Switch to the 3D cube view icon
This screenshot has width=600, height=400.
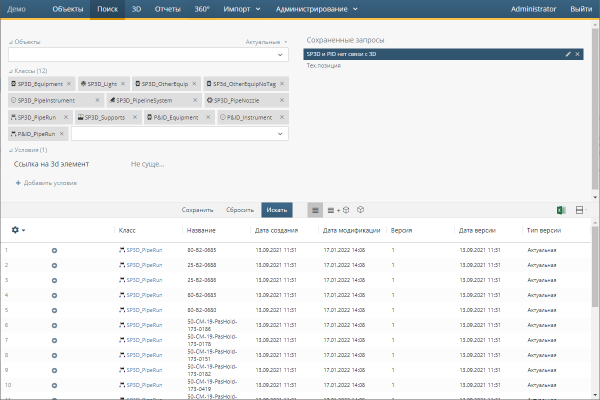[x=360, y=210]
